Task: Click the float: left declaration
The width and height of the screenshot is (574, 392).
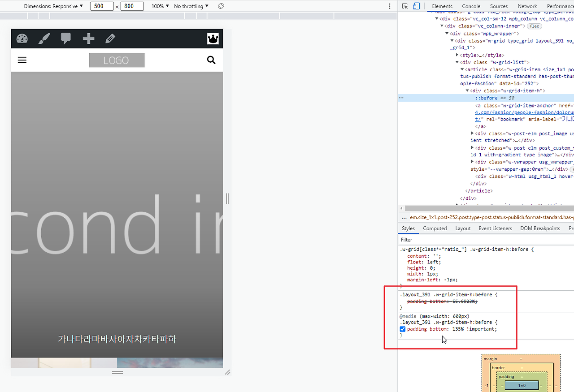Action: (x=424, y=262)
